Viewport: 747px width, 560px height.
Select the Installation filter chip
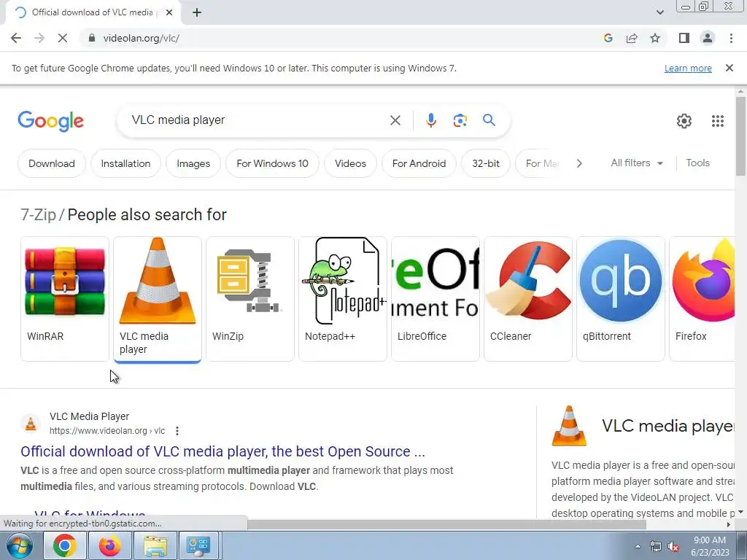tap(125, 163)
